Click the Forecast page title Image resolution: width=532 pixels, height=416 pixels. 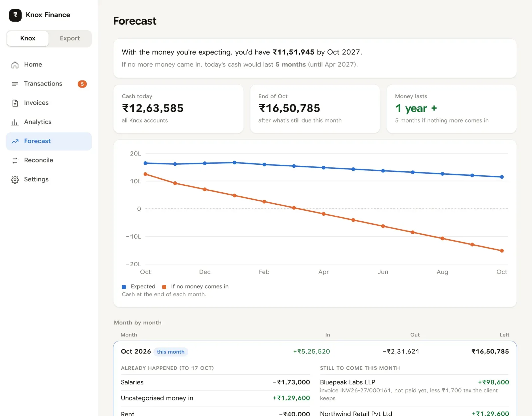[x=135, y=21]
